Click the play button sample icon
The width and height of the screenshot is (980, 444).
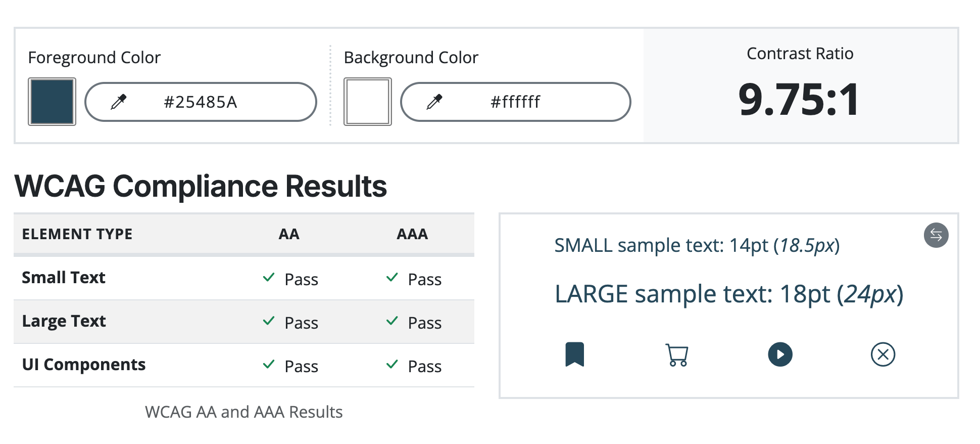780,354
